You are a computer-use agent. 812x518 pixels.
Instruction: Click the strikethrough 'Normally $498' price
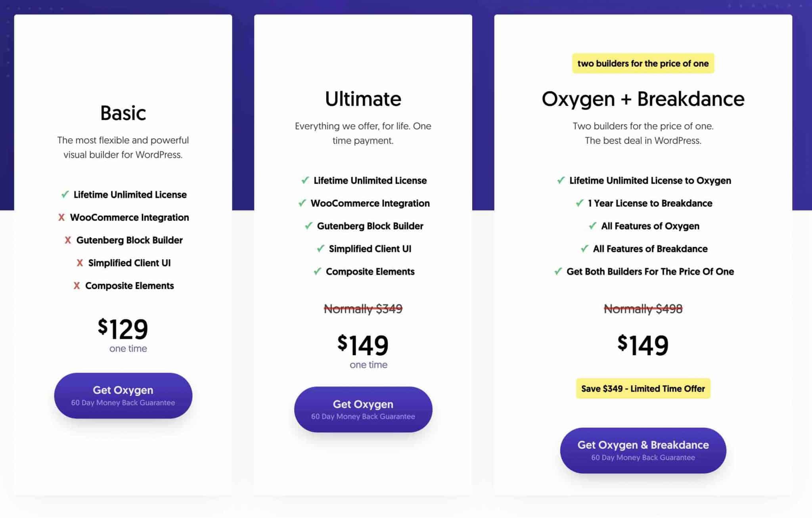click(643, 309)
